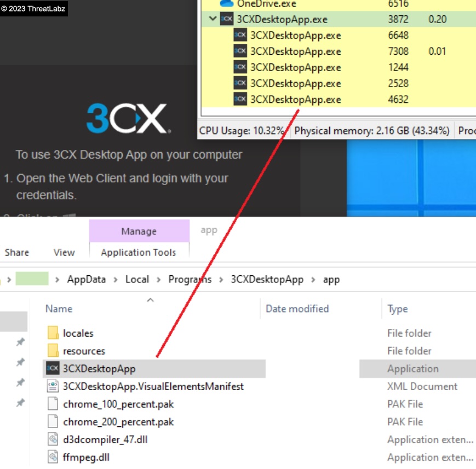Select 3CXDesktopApp.exe process with PID 6648
Image resolution: width=476 pixels, height=469 pixels.
(x=295, y=36)
